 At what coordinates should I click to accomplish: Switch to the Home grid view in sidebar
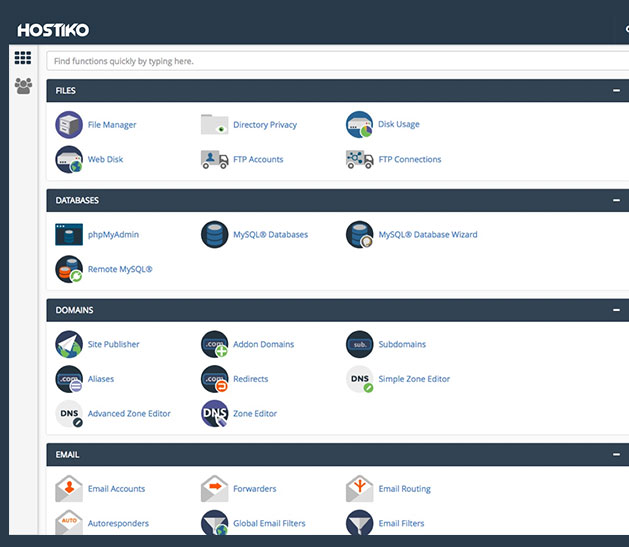[23, 58]
